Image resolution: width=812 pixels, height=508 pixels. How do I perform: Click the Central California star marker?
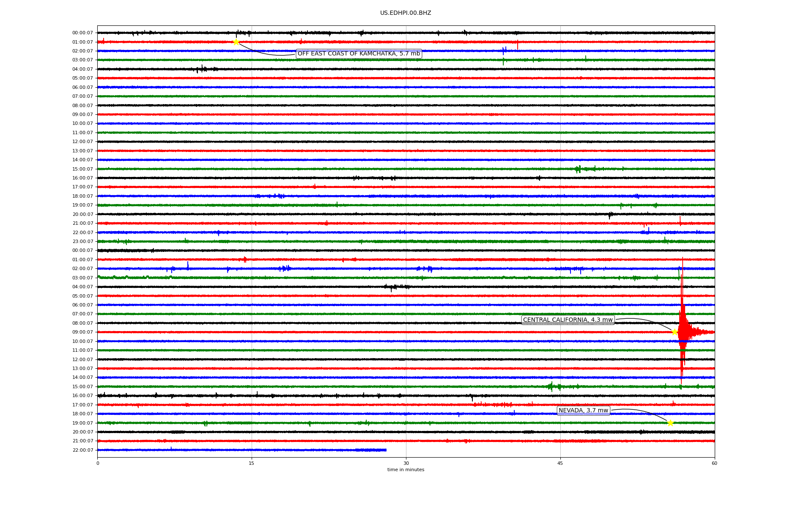(x=675, y=332)
